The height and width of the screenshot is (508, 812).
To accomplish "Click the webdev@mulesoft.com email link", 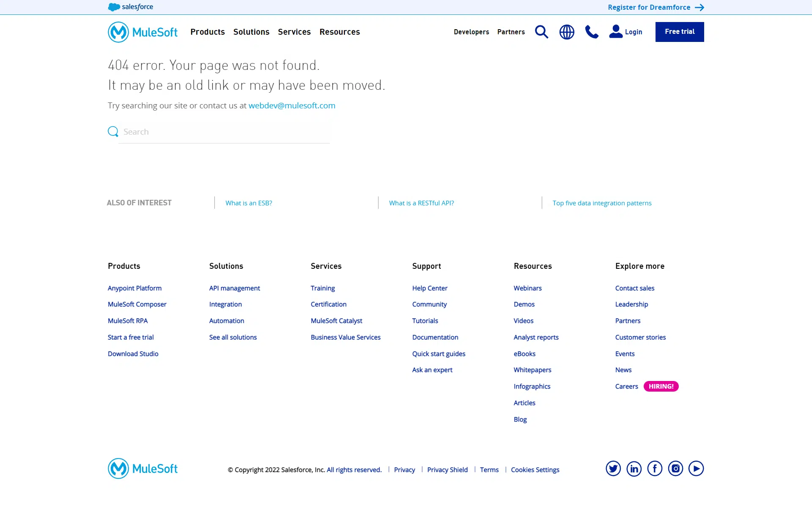I will click(x=292, y=105).
